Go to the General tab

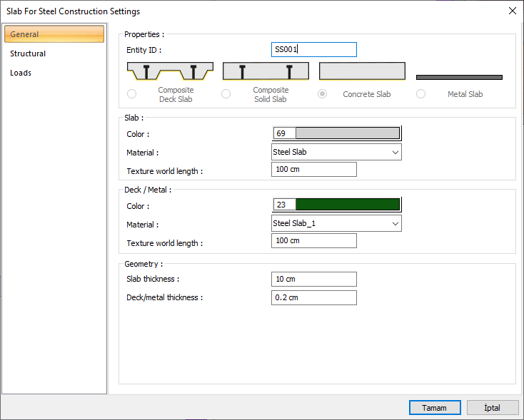coord(54,34)
